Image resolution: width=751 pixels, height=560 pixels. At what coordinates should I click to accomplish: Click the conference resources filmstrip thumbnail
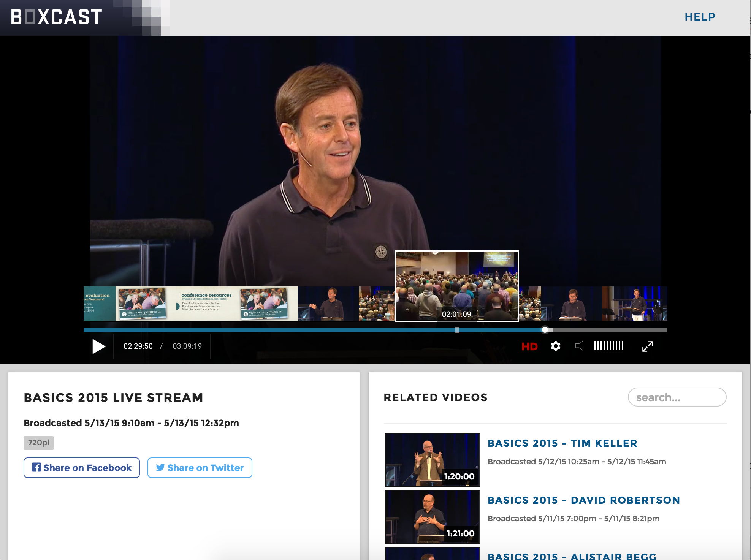click(x=206, y=303)
